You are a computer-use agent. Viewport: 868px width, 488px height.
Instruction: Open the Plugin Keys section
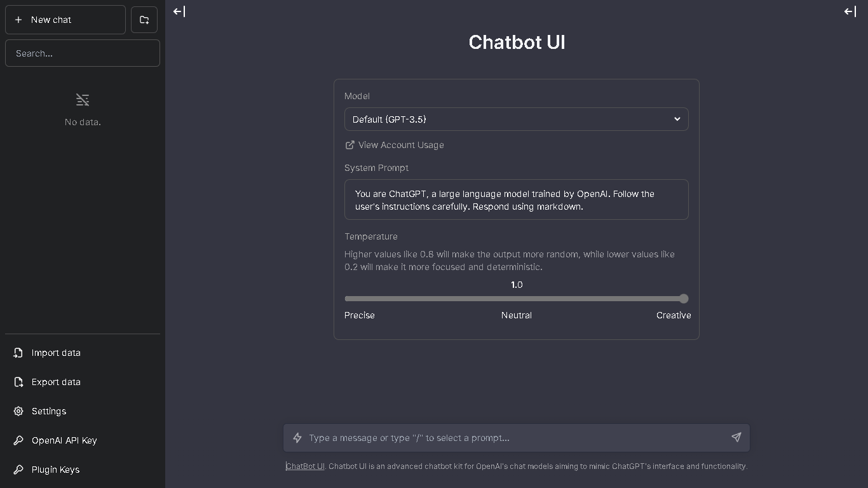pos(55,470)
